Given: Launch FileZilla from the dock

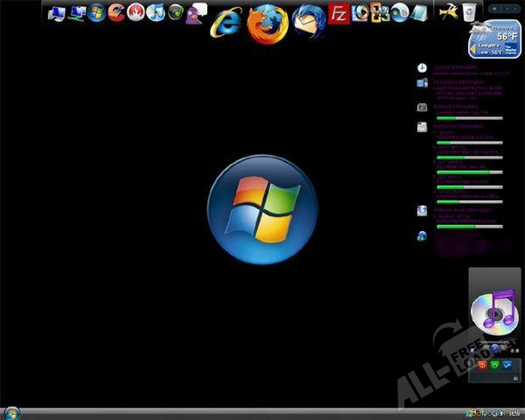Looking at the screenshot, I should click(339, 13).
